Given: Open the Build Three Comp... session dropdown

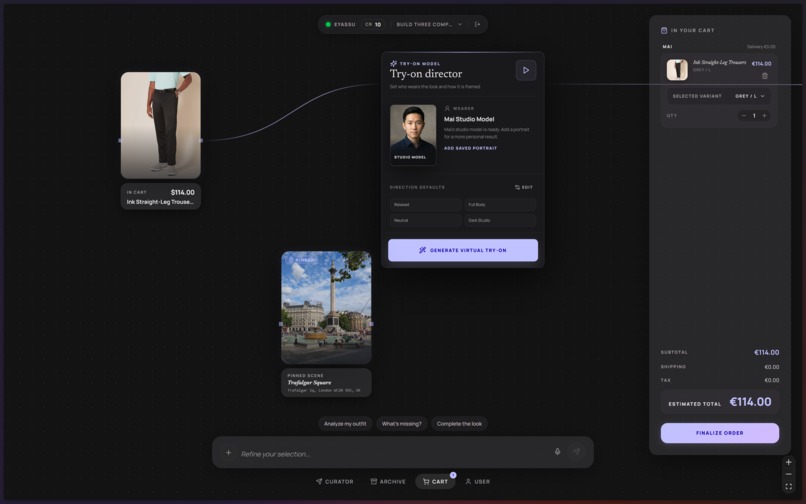Looking at the screenshot, I should (429, 24).
